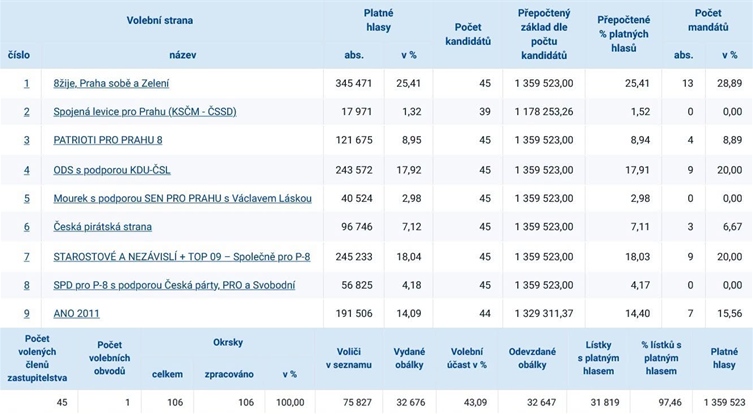The image size is (753, 414).
Task: Open the 8žije, Praha sobě a Zelení link
Action: pyautogui.click(x=111, y=84)
